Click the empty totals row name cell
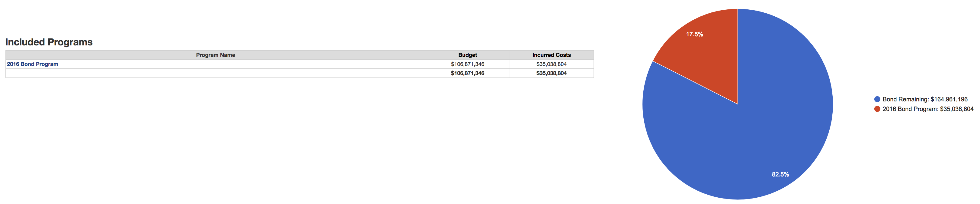Screen dimensions: 980x204 pos(216,73)
